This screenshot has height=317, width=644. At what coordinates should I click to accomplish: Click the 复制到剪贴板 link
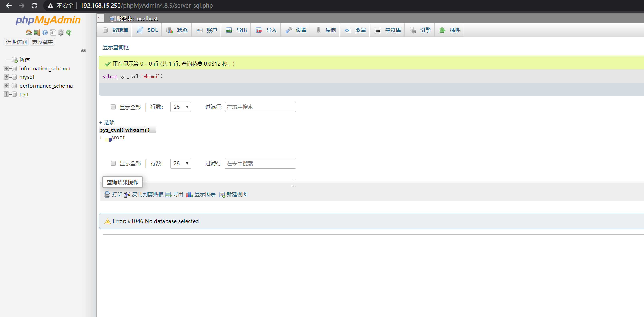pos(148,195)
